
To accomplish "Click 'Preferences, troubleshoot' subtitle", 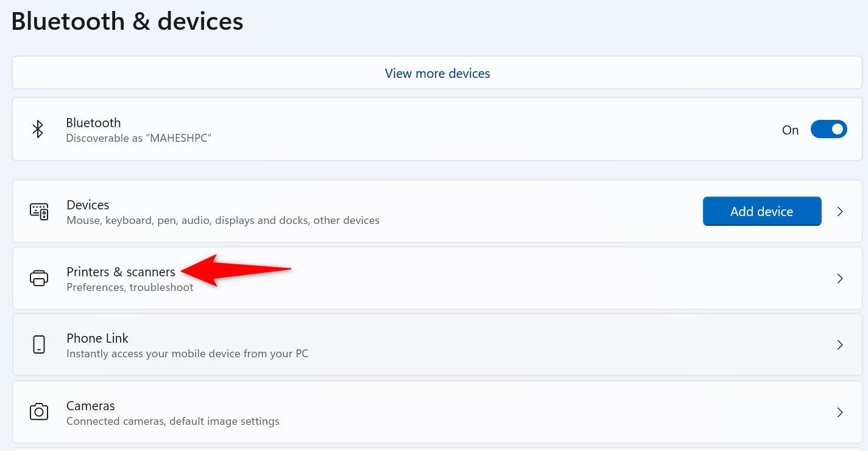I will point(130,287).
